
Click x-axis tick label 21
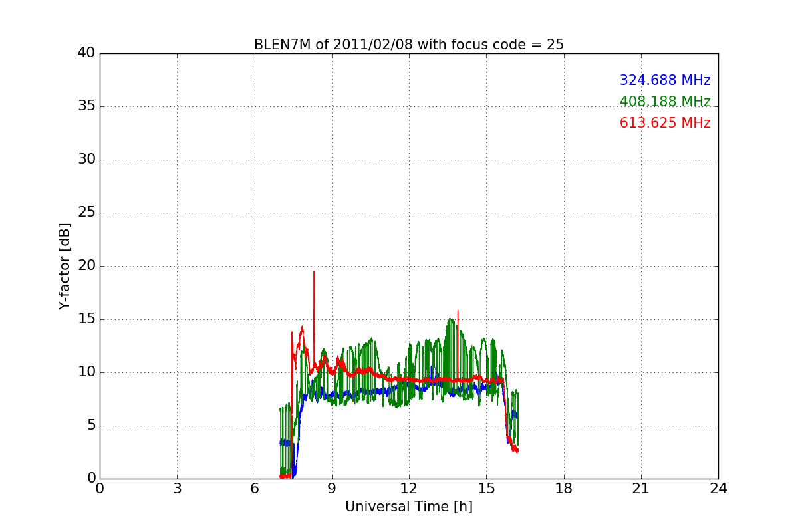(641, 488)
